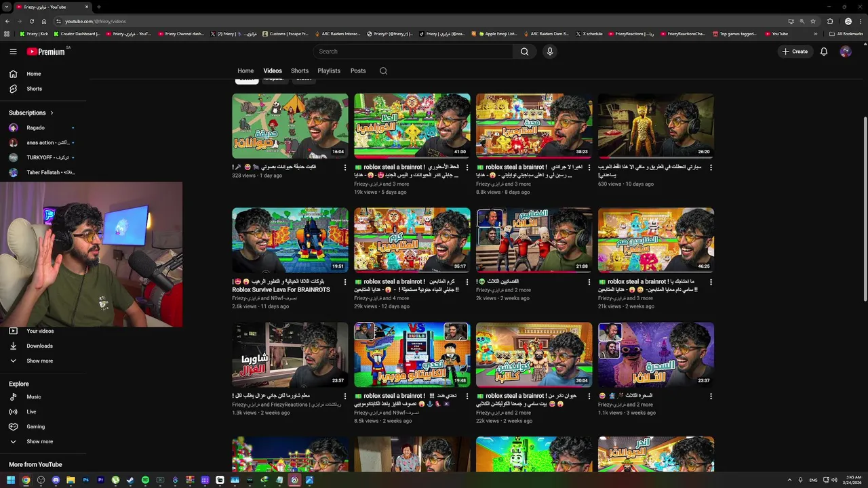Open the 23:57 video thumbnail
868x488 pixels.
coord(290,355)
